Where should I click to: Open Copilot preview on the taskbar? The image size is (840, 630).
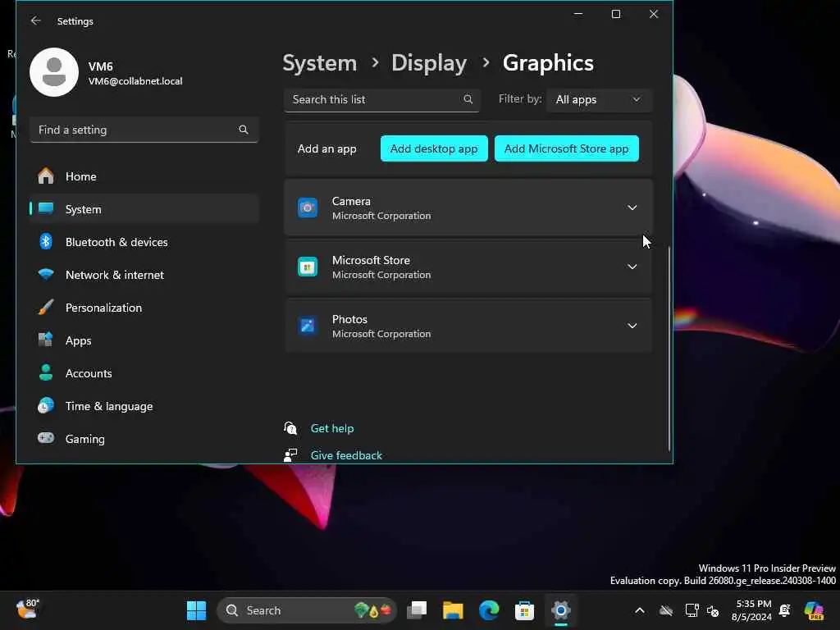click(x=814, y=610)
